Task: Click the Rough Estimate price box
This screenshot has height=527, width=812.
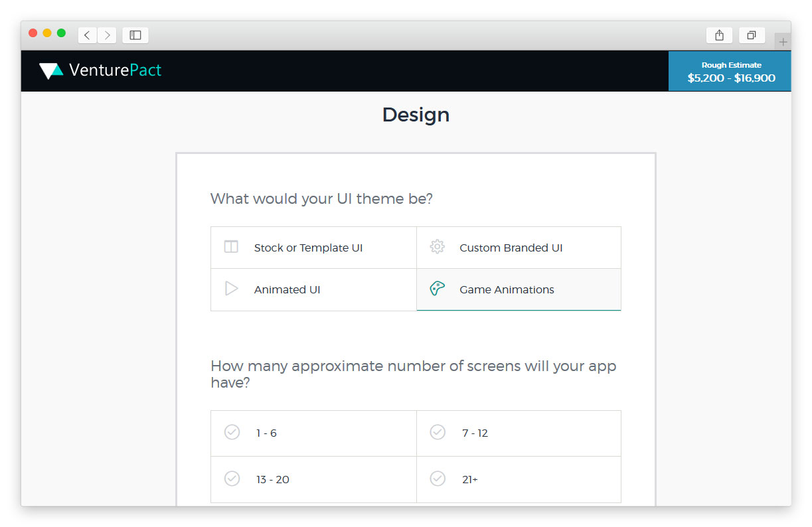Action: 730,72
